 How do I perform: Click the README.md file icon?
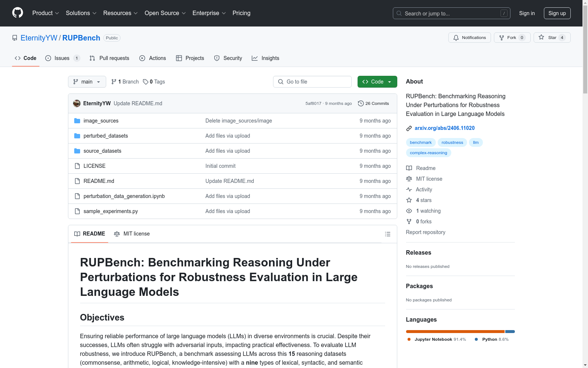(x=77, y=181)
